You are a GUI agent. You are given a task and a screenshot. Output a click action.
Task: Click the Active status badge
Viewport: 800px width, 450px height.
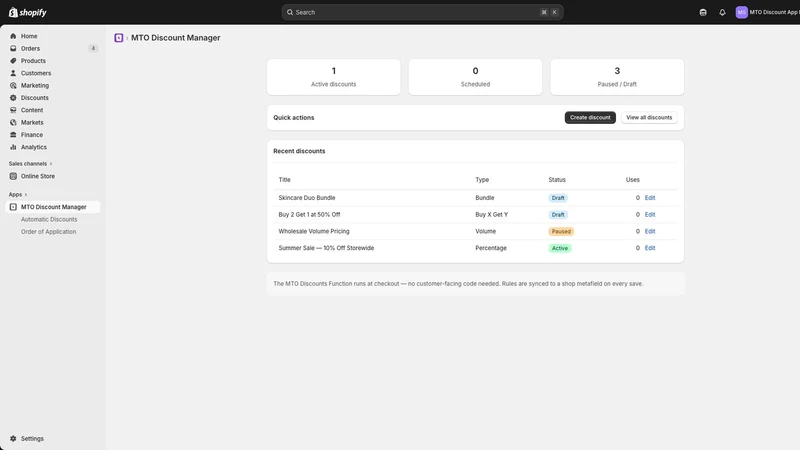[x=560, y=248]
